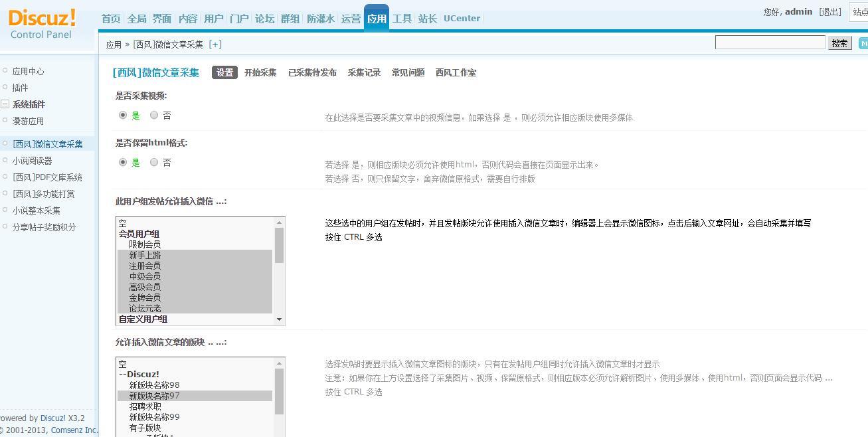Click the [+] add shortcut link

click(215, 44)
